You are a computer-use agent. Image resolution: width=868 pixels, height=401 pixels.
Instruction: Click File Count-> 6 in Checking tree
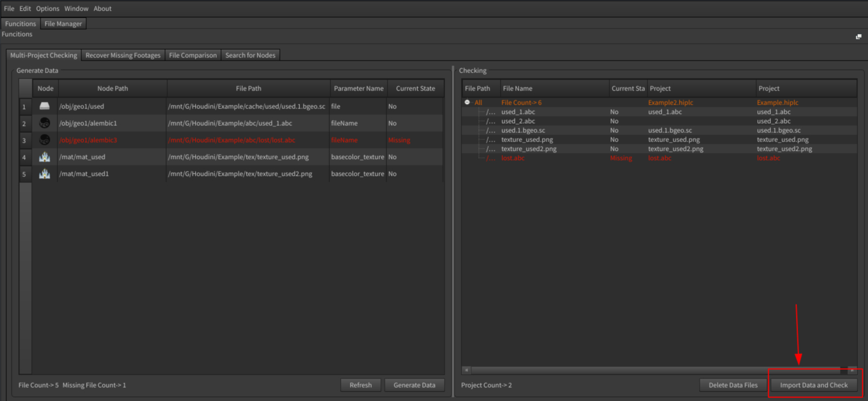(521, 103)
